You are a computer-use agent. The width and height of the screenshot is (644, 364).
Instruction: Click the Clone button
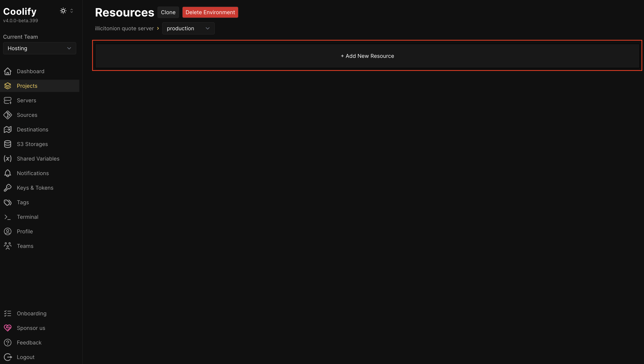click(168, 12)
